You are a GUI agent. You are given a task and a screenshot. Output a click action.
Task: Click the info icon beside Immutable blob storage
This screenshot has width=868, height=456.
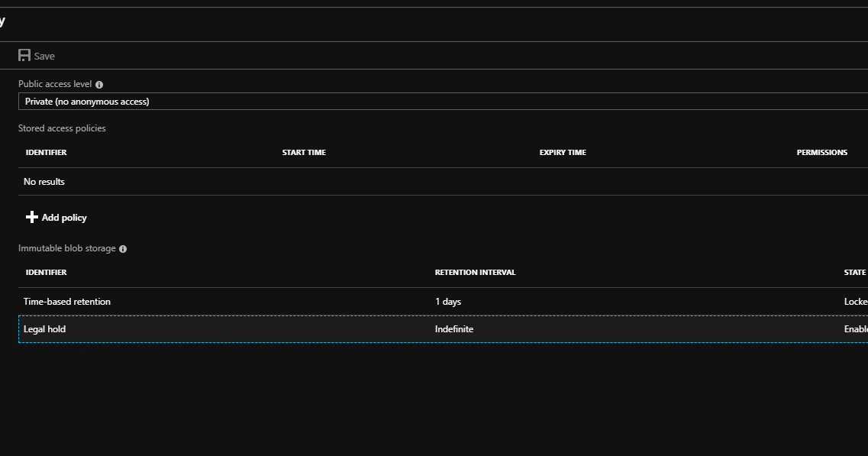(123, 248)
